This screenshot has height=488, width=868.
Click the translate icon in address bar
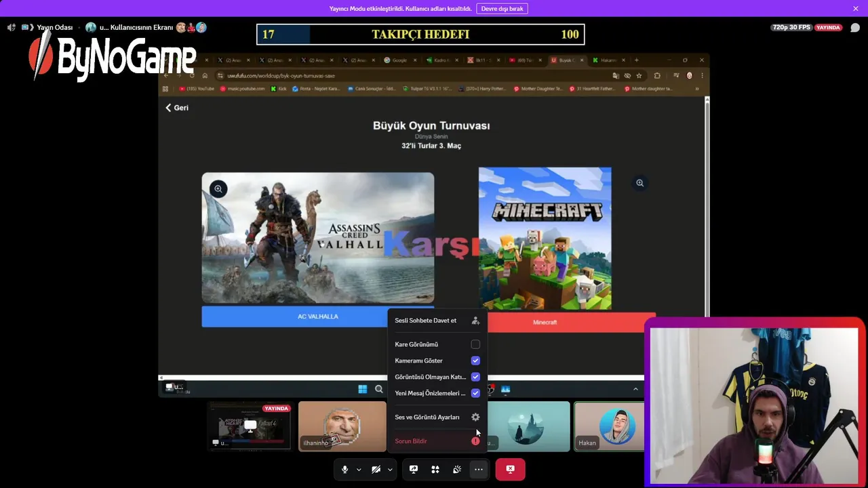(x=616, y=76)
